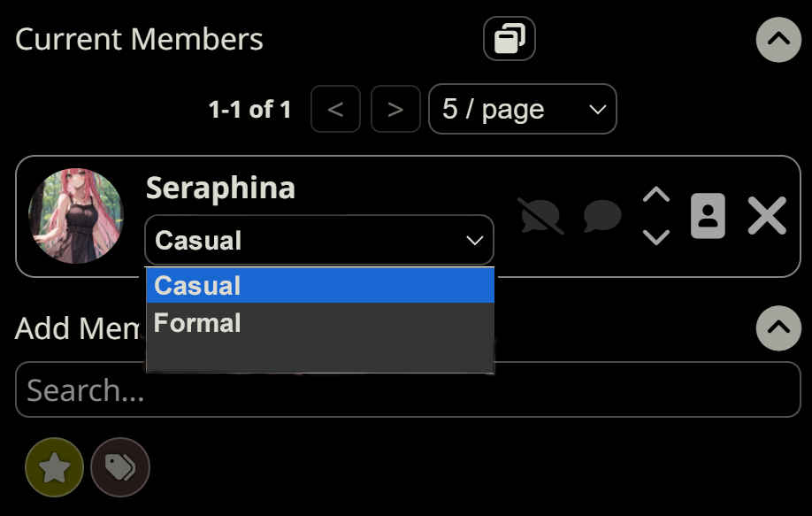Move Seraphina up in member order

coord(655,194)
